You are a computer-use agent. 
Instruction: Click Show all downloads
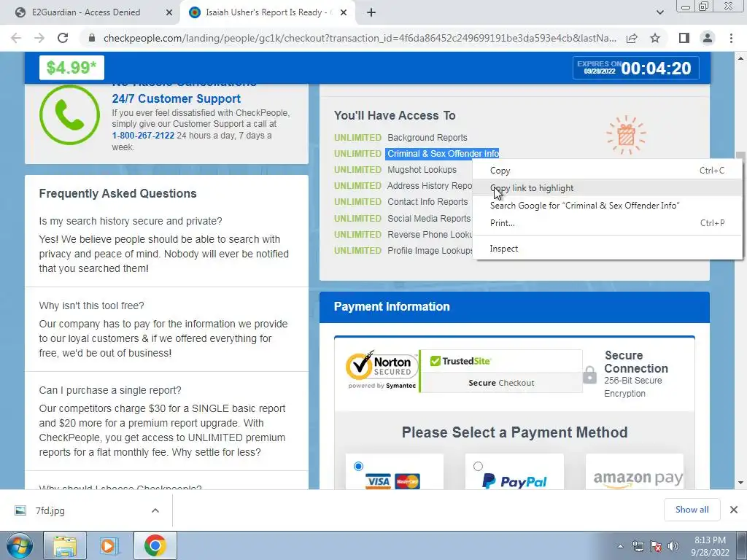pyautogui.click(x=692, y=510)
